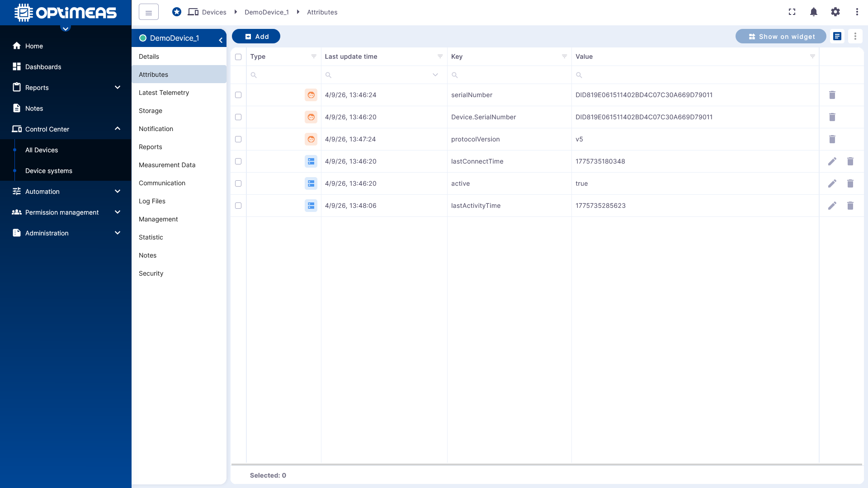Open the Statistic tab
868x488 pixels.
tap(179, 237)
